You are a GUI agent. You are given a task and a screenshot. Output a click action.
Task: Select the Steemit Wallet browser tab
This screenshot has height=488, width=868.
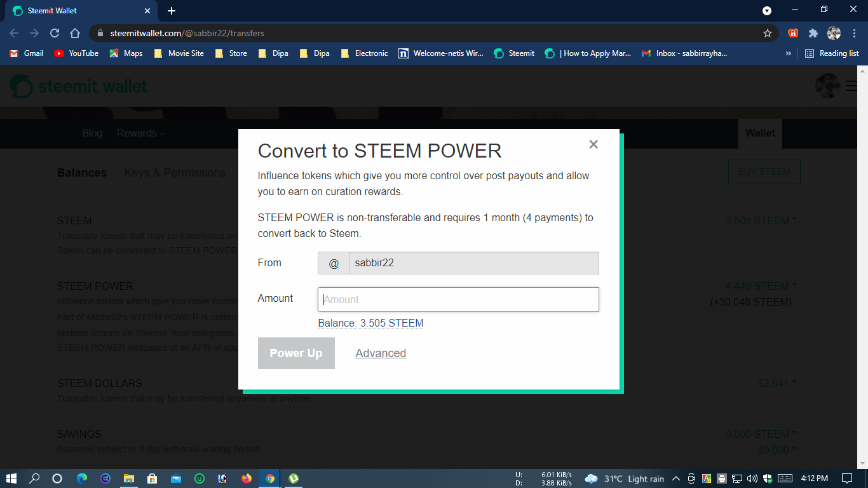tap(81, 11)
